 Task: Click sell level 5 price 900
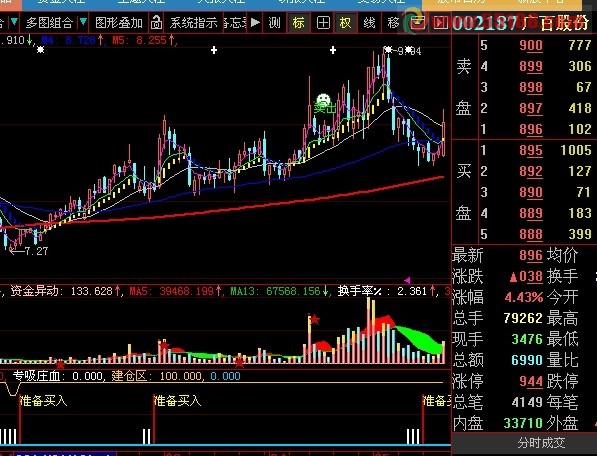pyautogui.click(x=531, y=46)
